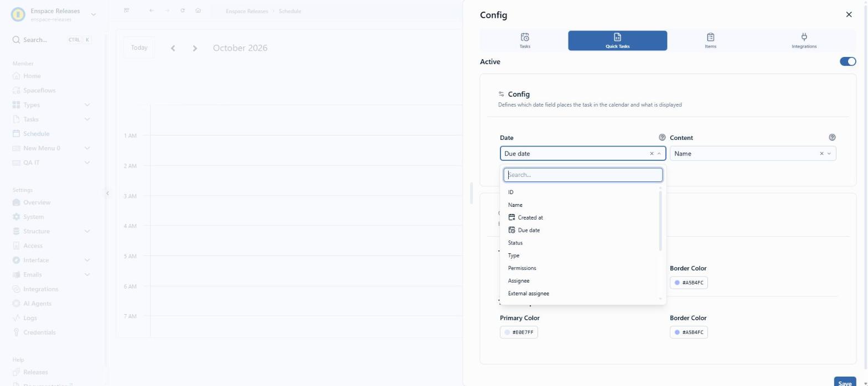Open AI Agents settings
The image size is (868, 386).
tap(37, 304)
